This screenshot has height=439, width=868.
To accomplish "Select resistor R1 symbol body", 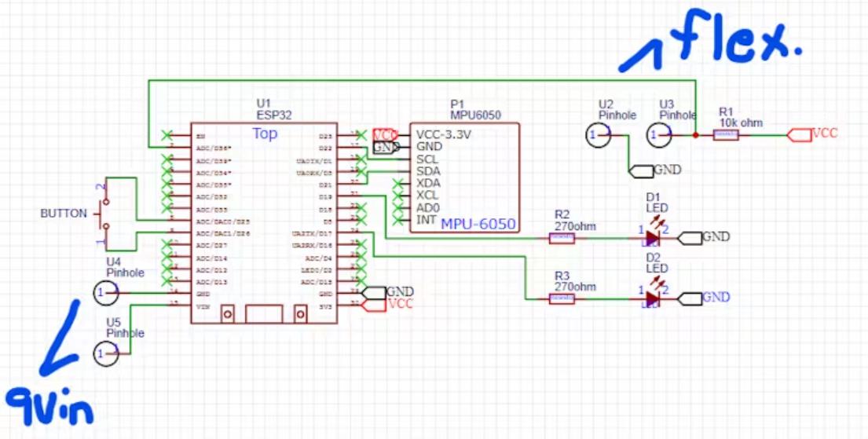I will pos(726,134).
